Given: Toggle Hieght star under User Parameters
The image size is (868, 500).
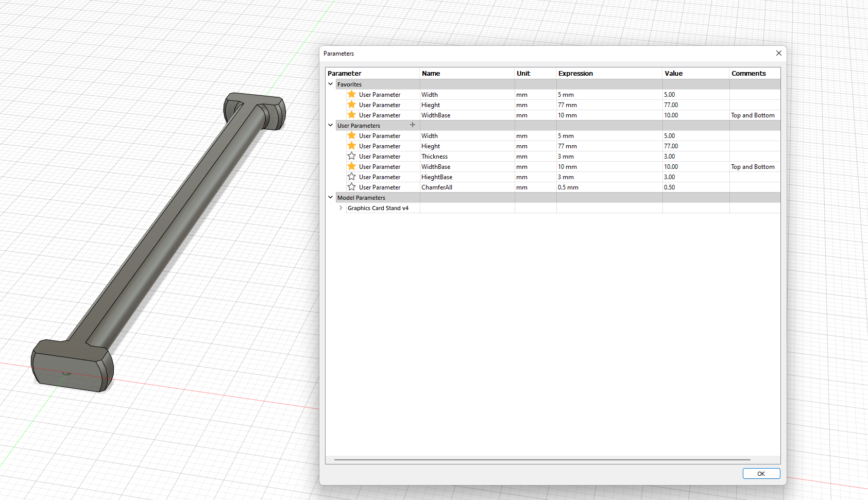Looking at the screenshot, I should click(x=352, y=146).
